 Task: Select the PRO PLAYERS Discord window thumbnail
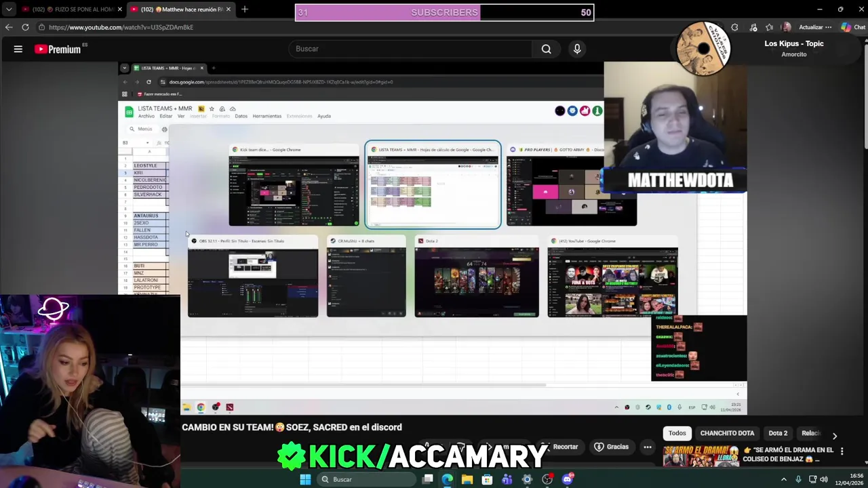(x=572, y=186)
